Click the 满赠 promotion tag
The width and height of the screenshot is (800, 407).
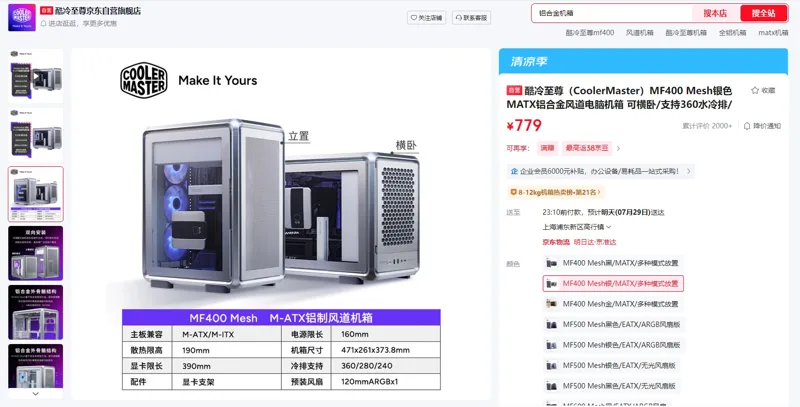[x=547, y=148]
